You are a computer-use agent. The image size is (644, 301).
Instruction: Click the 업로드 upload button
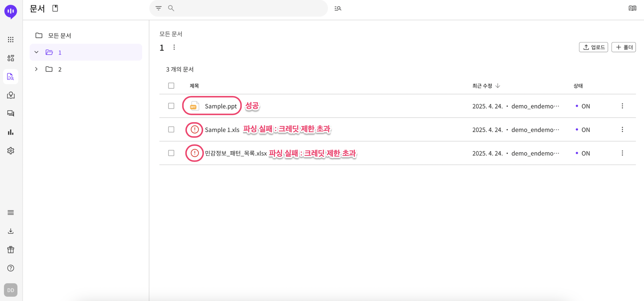click(593, 47)
